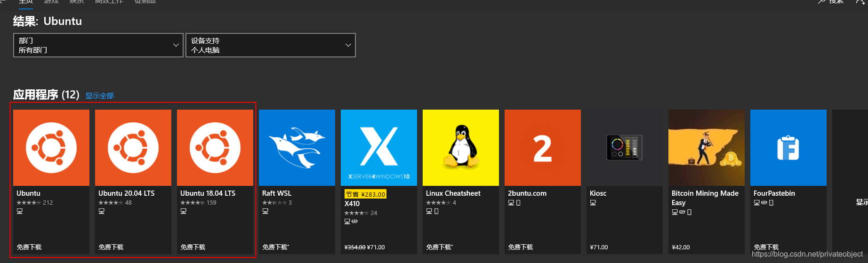
Task: Open the Bitcoin Mining Made Easy thumbnail
Action: [707, 148]
